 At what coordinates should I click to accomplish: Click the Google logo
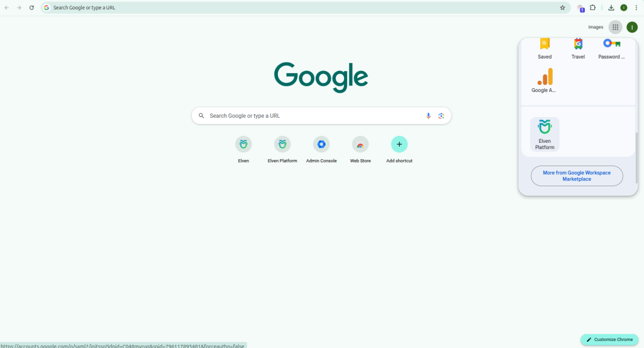321,77
